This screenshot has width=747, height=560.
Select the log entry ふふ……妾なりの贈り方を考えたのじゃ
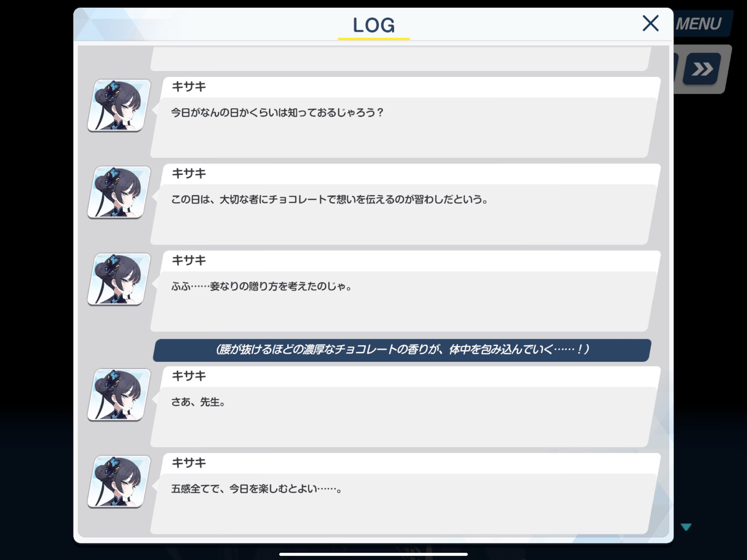(x=405, y=291)
